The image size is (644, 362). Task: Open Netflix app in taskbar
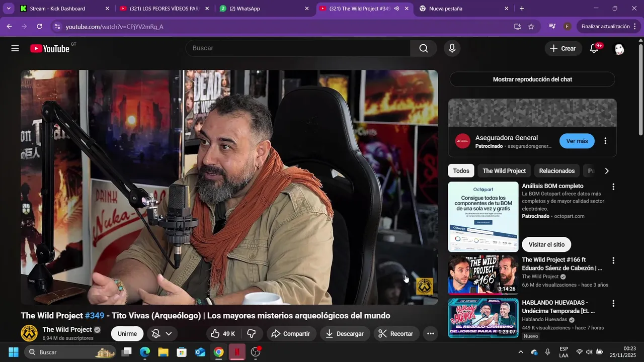[237, 352]
